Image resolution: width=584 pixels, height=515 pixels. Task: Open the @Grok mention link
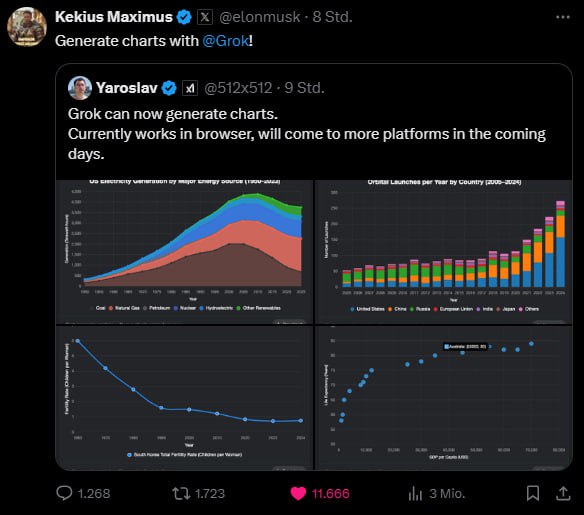[x=226, y=41]
